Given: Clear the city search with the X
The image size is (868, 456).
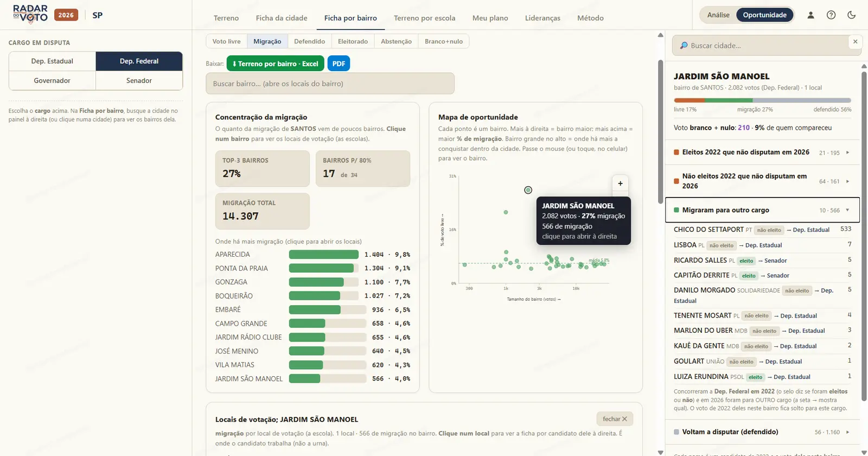Looking at the screenshot, I should pos(856,42).
